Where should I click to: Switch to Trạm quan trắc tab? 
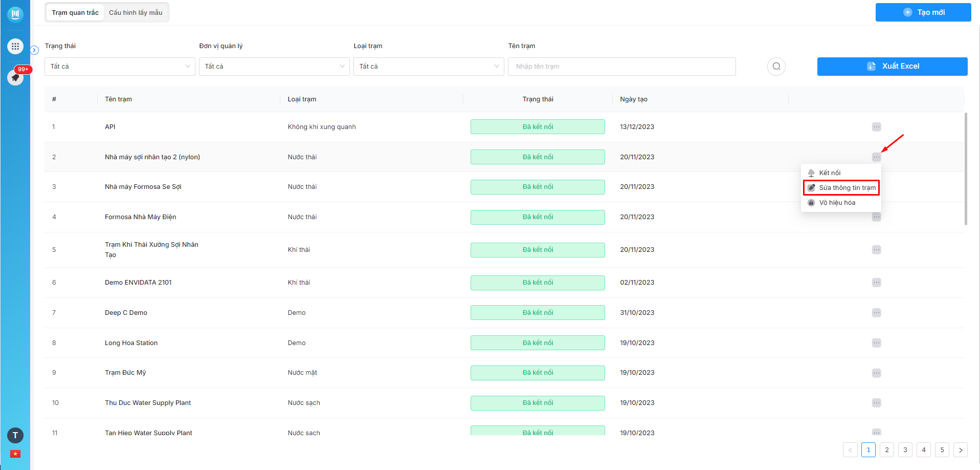75,12
